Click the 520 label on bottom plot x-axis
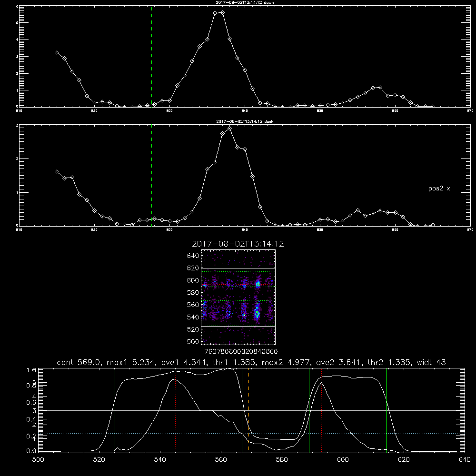 point(99,460)
